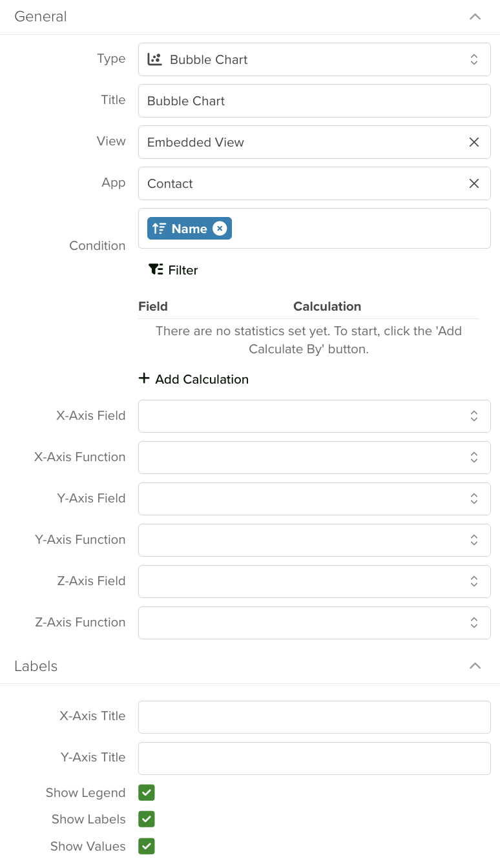Toggle the Show Legend checkbox
Viewport: 500px width, 868px height.
point(147,792)
